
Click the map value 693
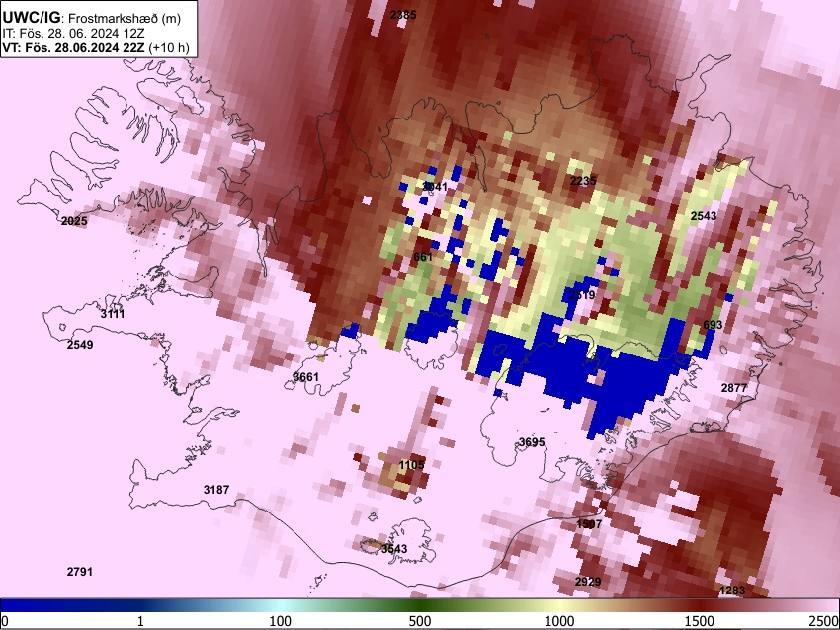713,325
